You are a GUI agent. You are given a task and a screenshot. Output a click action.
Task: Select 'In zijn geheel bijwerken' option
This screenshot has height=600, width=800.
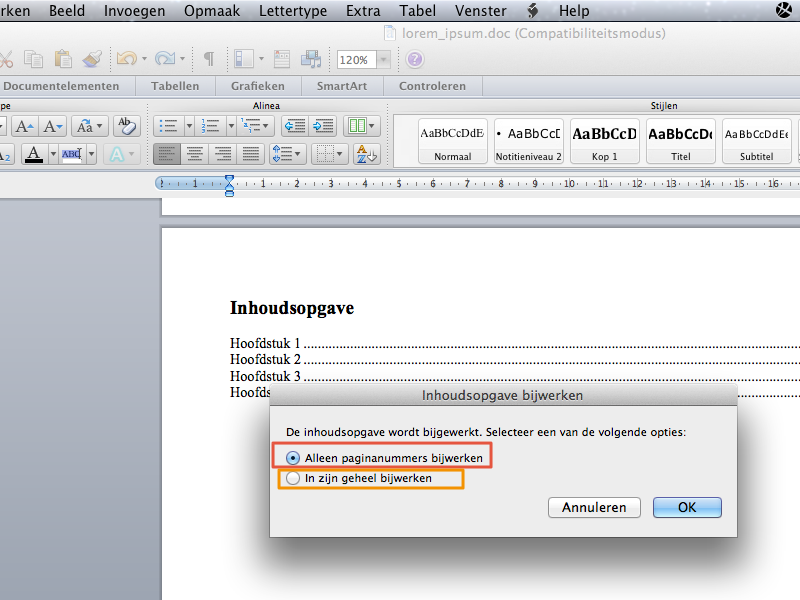[359, 479]
